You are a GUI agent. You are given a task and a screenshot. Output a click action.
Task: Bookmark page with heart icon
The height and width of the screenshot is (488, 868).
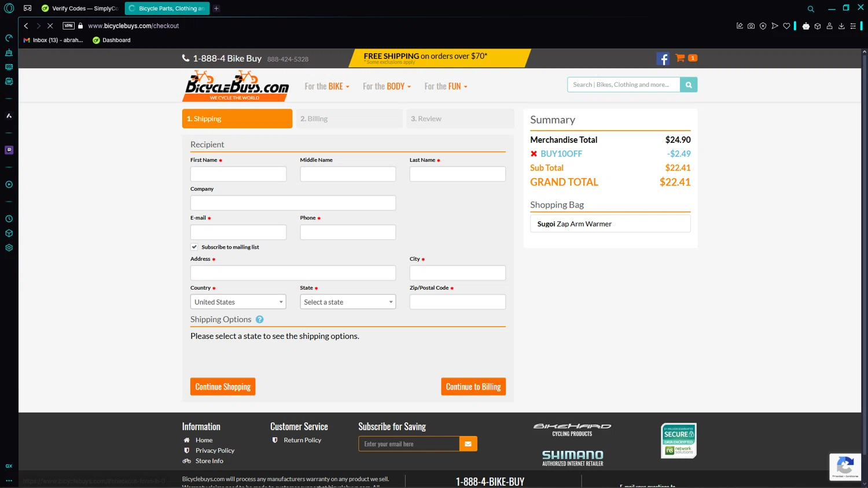click(786, 26)
